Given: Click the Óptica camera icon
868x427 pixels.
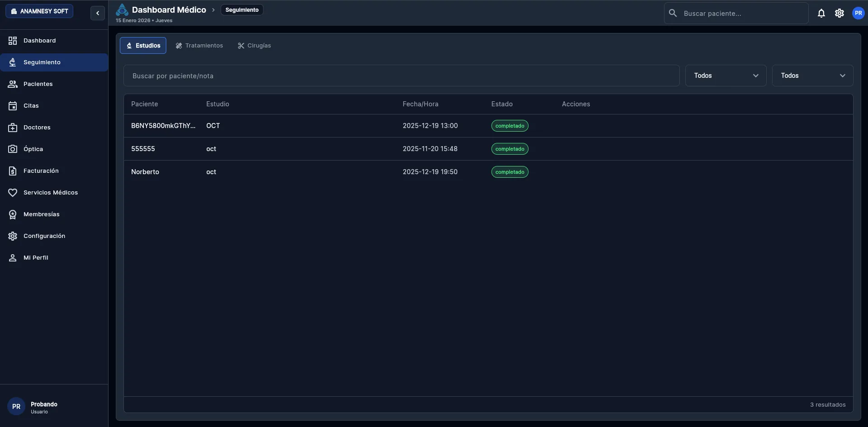Looking at the screenshot, I should coord(13,149).
